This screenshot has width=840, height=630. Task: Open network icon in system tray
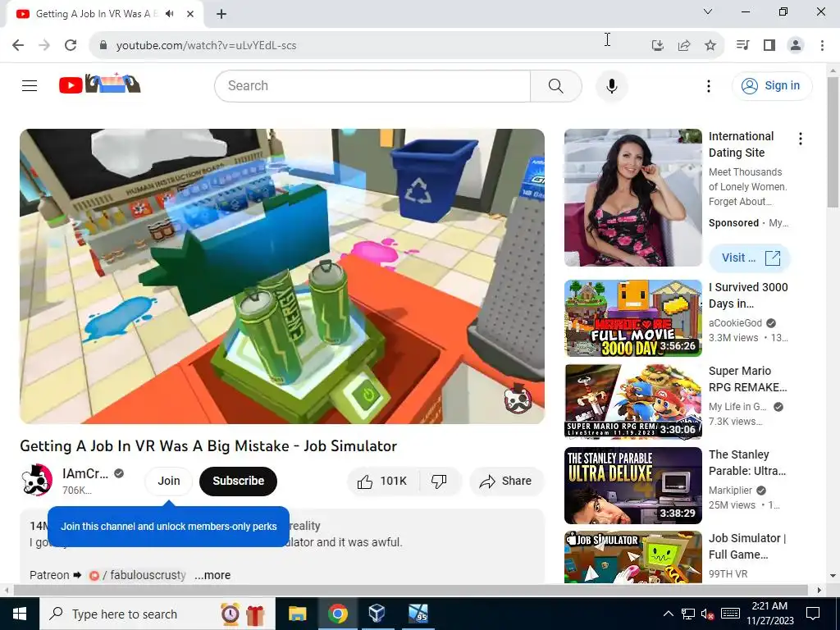pyautogui.click(x=688, y=614)
